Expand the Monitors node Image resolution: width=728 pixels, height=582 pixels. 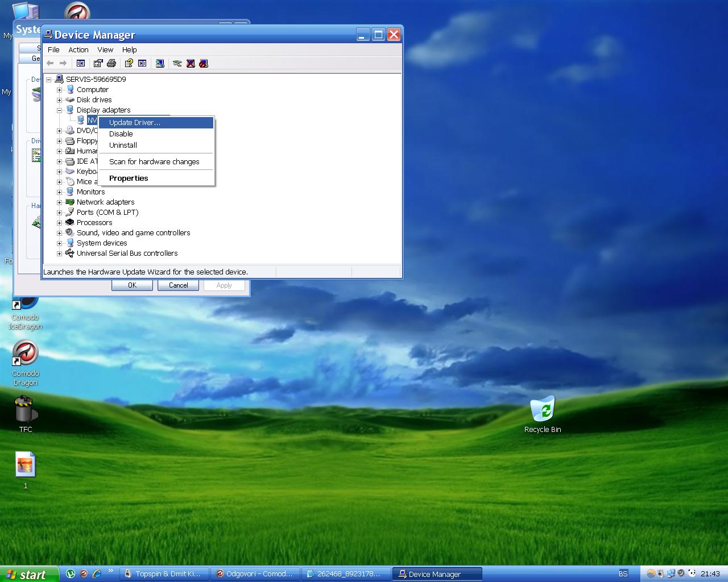click(x=59, y=192)
